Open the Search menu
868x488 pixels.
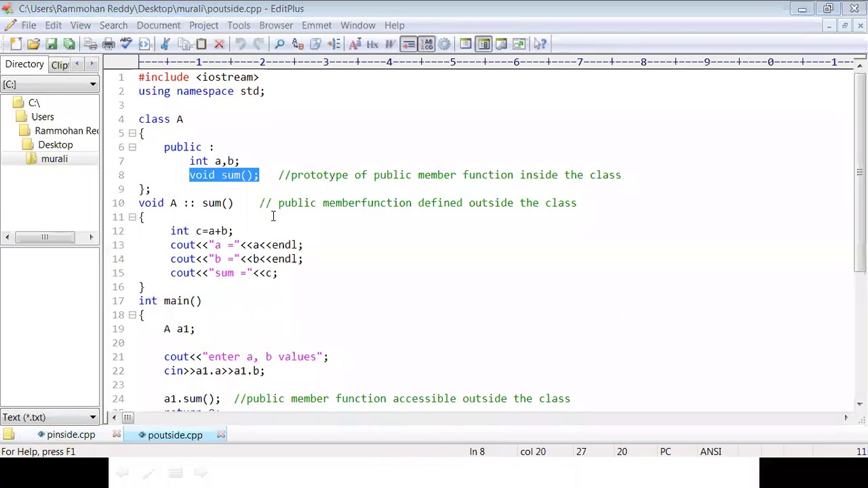113,25
